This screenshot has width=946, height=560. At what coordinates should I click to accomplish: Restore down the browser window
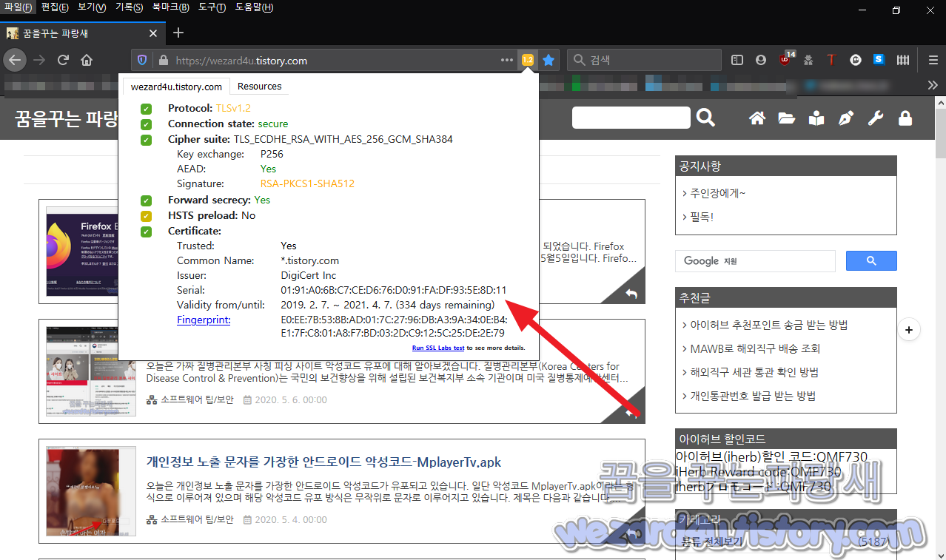[896, 10]
